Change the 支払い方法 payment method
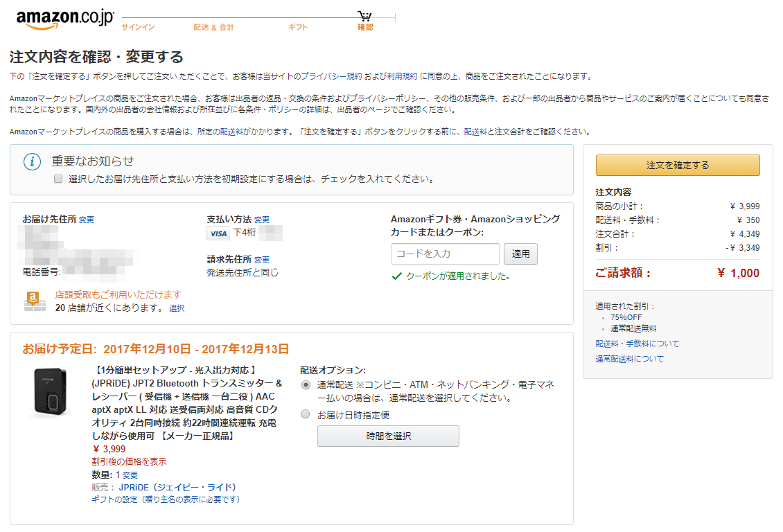This screenshot has height=532, width=783. (x=262, y=220)
